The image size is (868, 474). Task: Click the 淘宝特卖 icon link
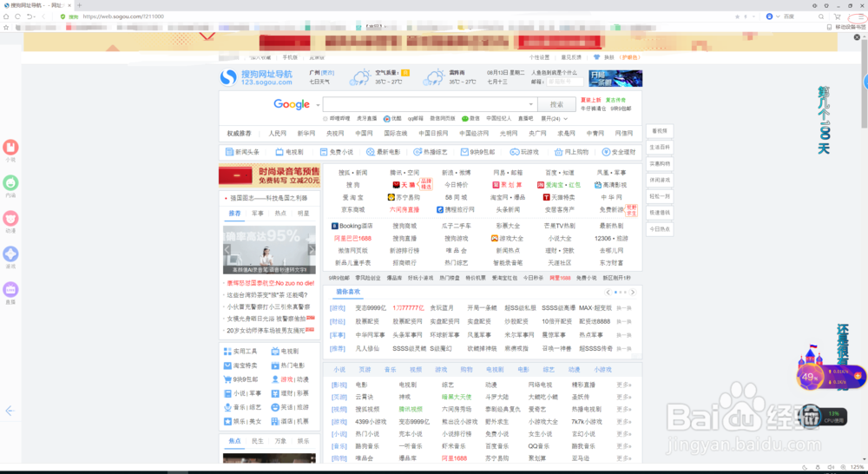[227, 365]
